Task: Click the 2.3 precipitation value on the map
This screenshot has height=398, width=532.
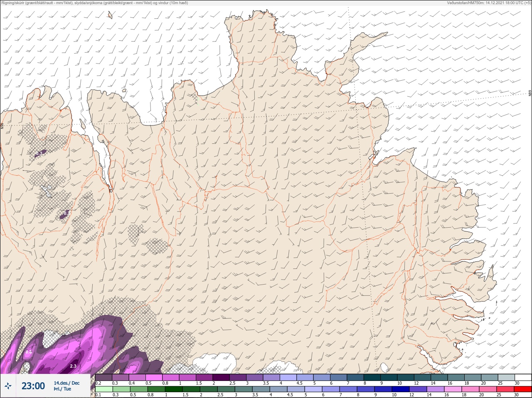Action: pyautogui.click(x=73, y=366)
